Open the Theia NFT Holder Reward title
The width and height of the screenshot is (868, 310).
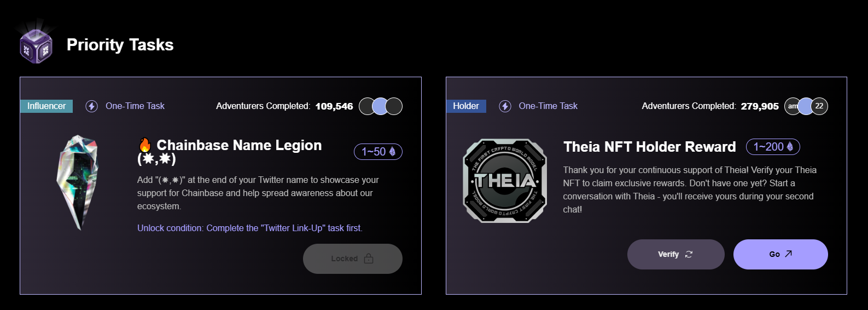(x=649, y=147)
